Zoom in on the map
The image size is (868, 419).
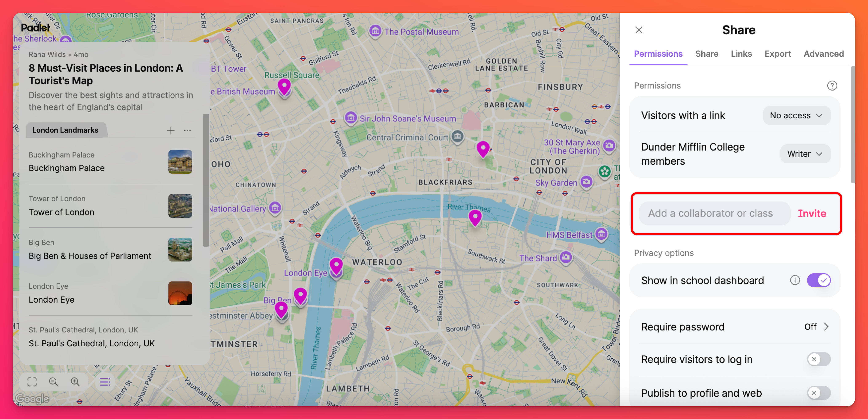pyautogui.click(x=75, y=382)
